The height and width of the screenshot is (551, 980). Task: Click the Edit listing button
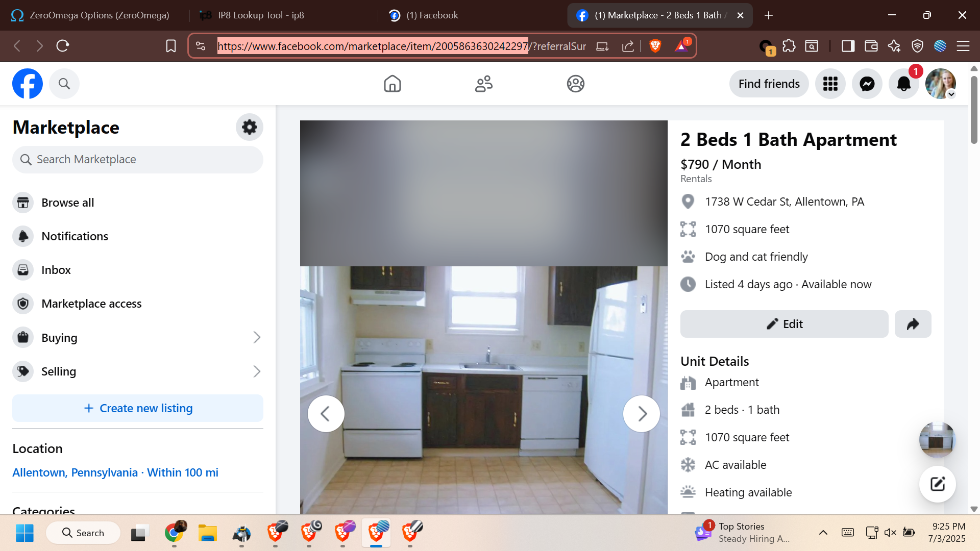click(784, 324)
